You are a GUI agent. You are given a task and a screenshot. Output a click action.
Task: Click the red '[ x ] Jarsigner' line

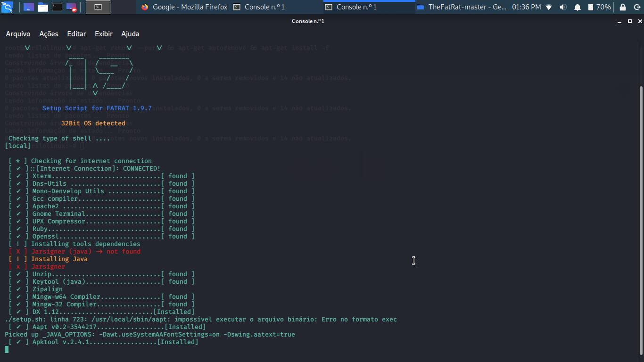click(x=37, y=266)
